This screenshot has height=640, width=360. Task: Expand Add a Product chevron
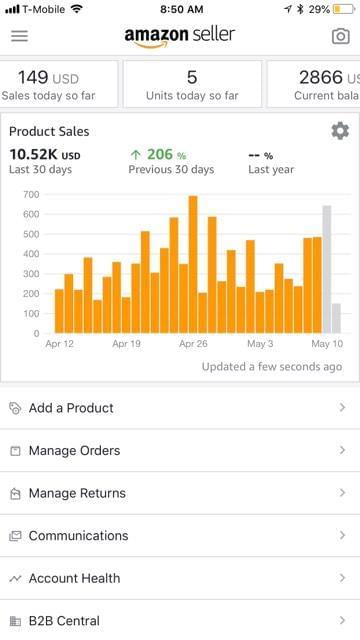click(x=342, y=407)
